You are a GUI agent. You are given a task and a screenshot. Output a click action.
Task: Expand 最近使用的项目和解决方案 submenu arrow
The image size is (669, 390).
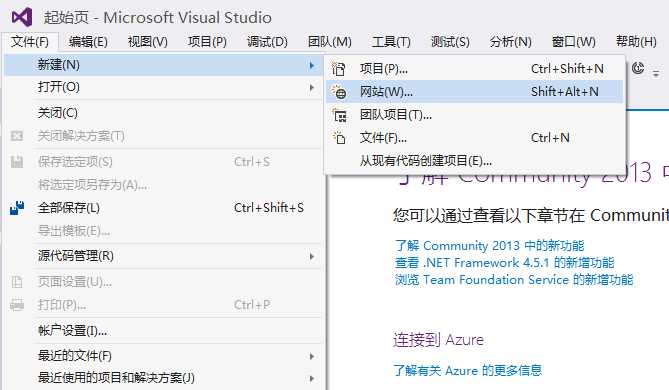coord(312,378)
